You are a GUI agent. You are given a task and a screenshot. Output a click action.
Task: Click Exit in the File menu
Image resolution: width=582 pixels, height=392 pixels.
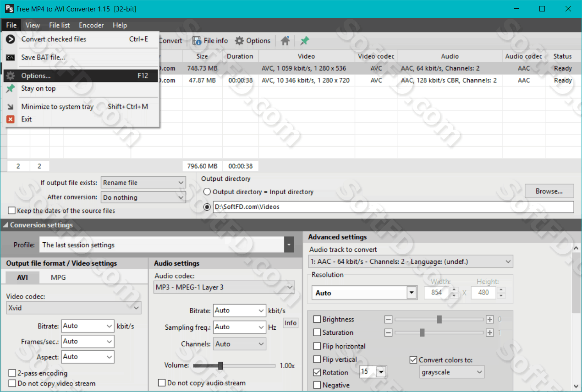[x=81, y=119]
